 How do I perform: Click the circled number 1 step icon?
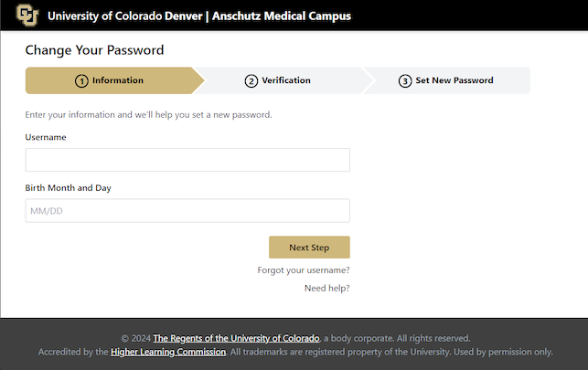81,80
